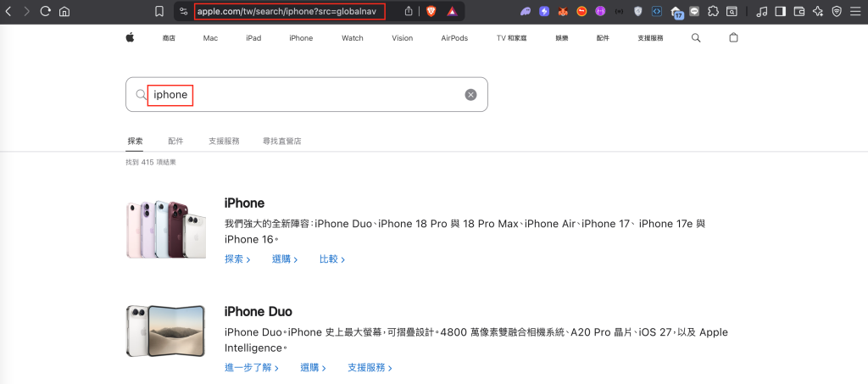
Task: Go back with the browser back arrow
Action: pos(8,11)
